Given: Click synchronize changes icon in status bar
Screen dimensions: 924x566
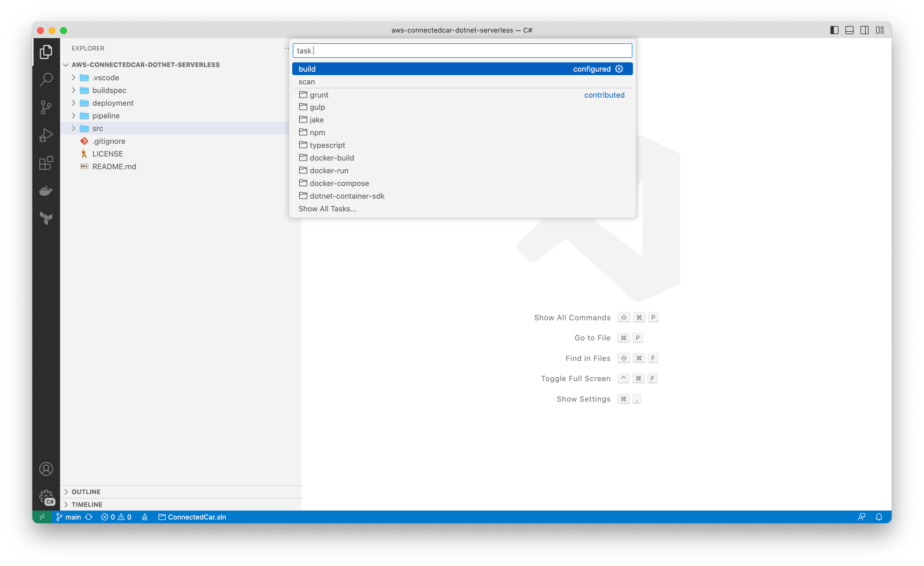Looking at the screenshot, I should click(89, 517).
